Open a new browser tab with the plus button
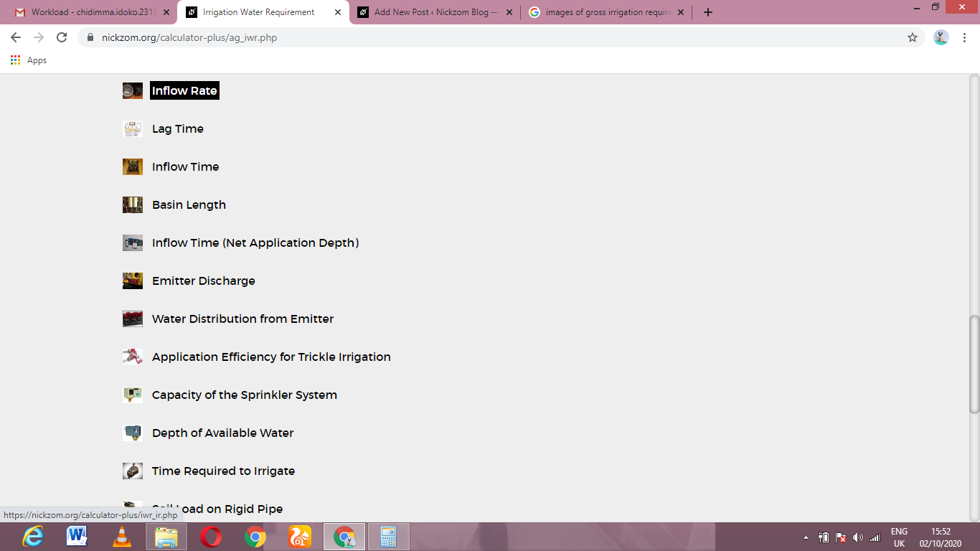This screenshot has width=980, height=551. tap(708, 12)
